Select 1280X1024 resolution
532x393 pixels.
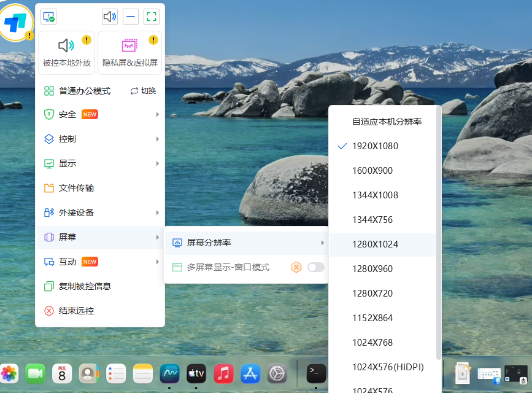(383, 244)
